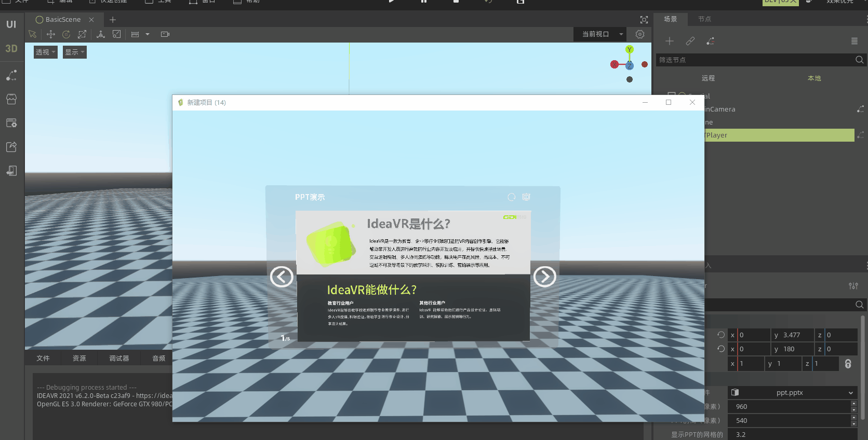Open the 文件 bottom panel tab
Image resolution: width=868 pixels, height=440 pixels.
pos(43,358)
